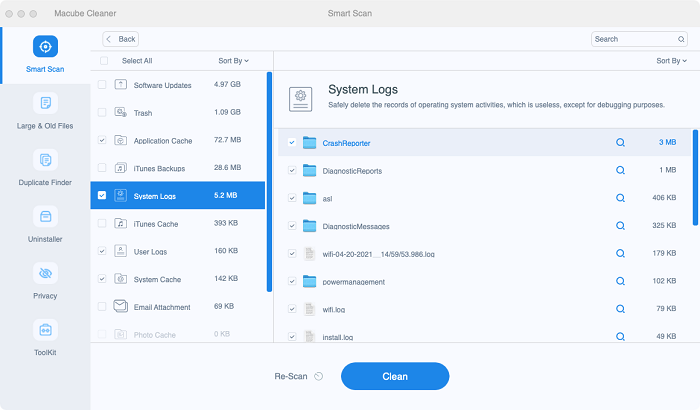The image size is (700, 410).
Task: Click the iTunes Backups category icon
Action: click(x=121, y=168)
